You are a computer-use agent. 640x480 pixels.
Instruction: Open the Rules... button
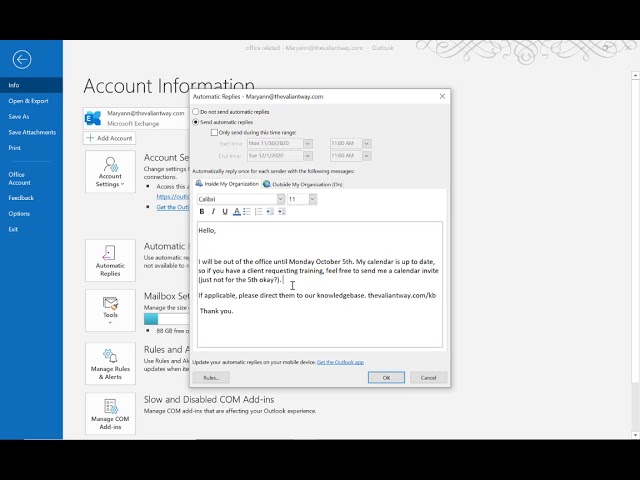(211, 378)
